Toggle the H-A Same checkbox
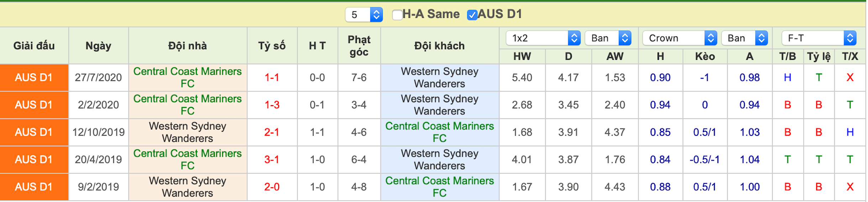 (x=397, y=15)
